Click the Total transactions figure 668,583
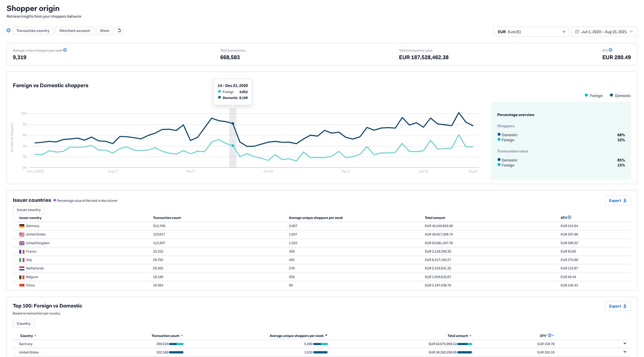This screenshot has height=357, width=644. 230,57
